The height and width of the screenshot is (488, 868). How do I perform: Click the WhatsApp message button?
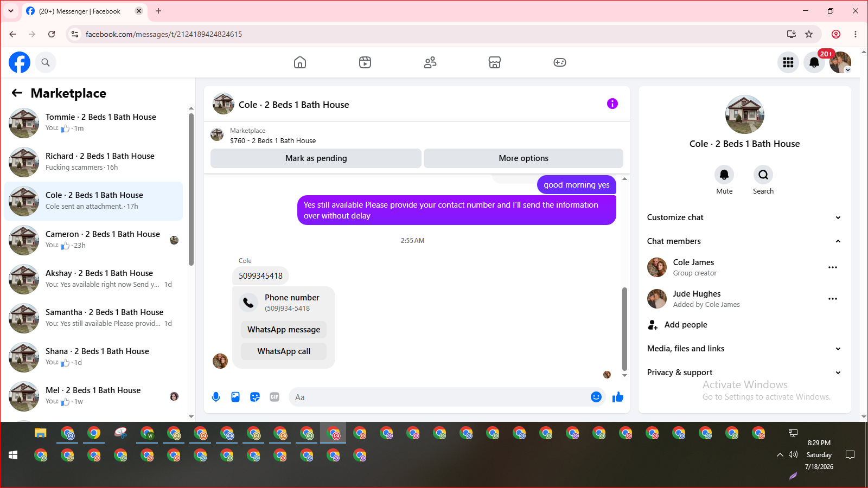[284, 330]
